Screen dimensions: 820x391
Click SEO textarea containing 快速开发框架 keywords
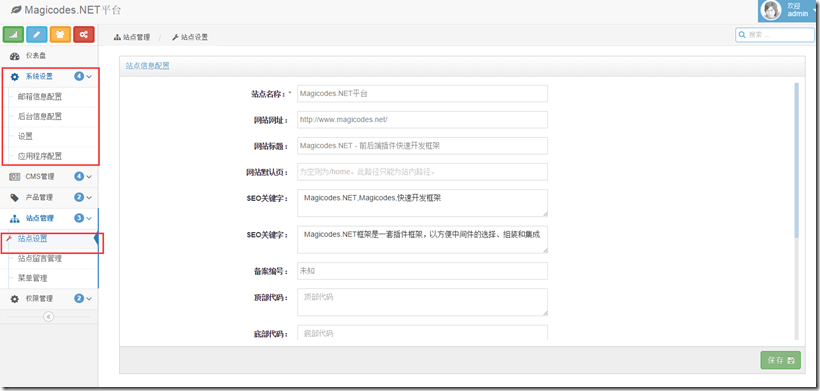tap(422, 203)
